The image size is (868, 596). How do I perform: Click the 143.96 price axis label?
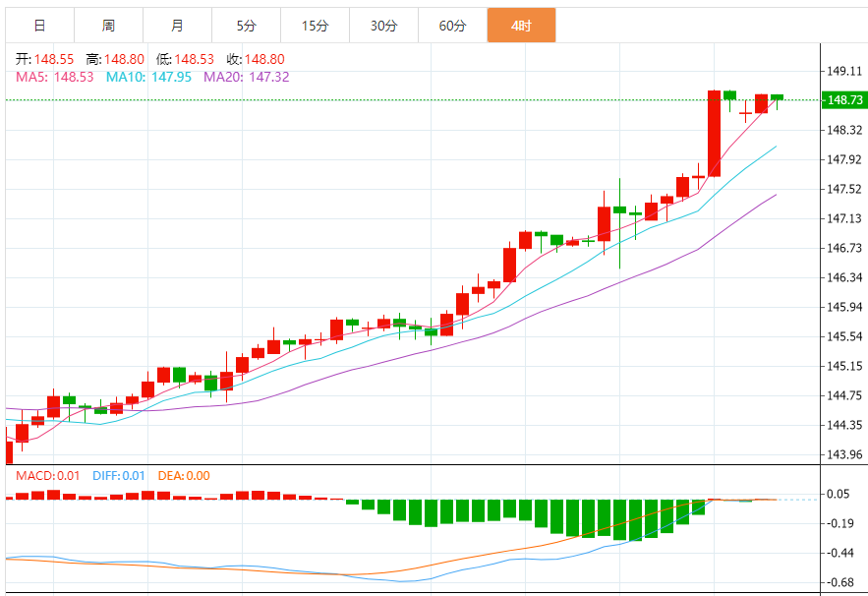(844, 454)
